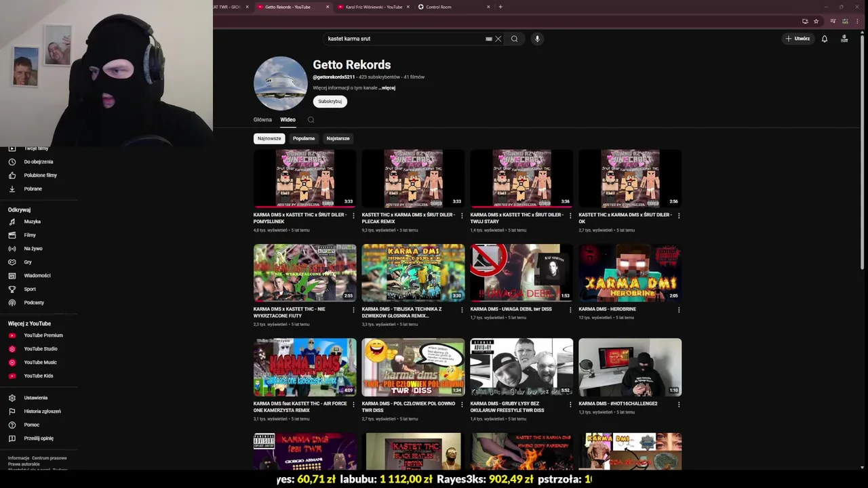Open Do obejrzenia (Watch later) clock icon
868x488 pixels.
coord(12,162)
